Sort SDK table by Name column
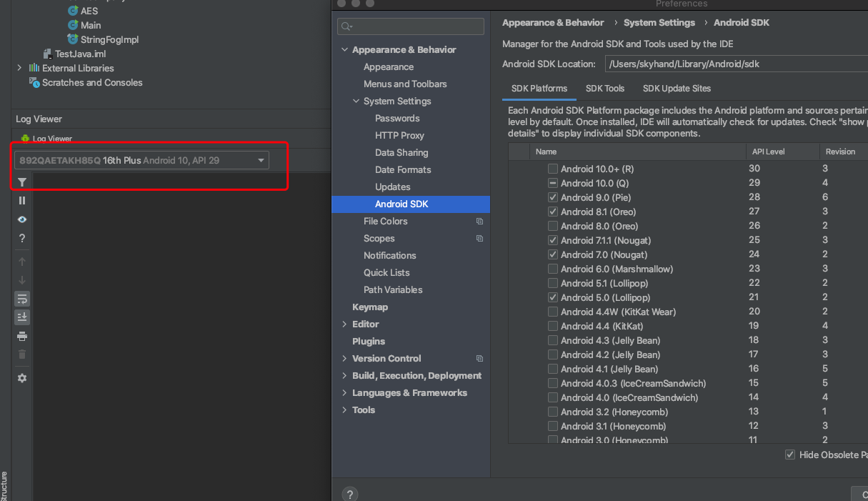The width and height of the screenshot is (868, 501). tap(637, 152)
